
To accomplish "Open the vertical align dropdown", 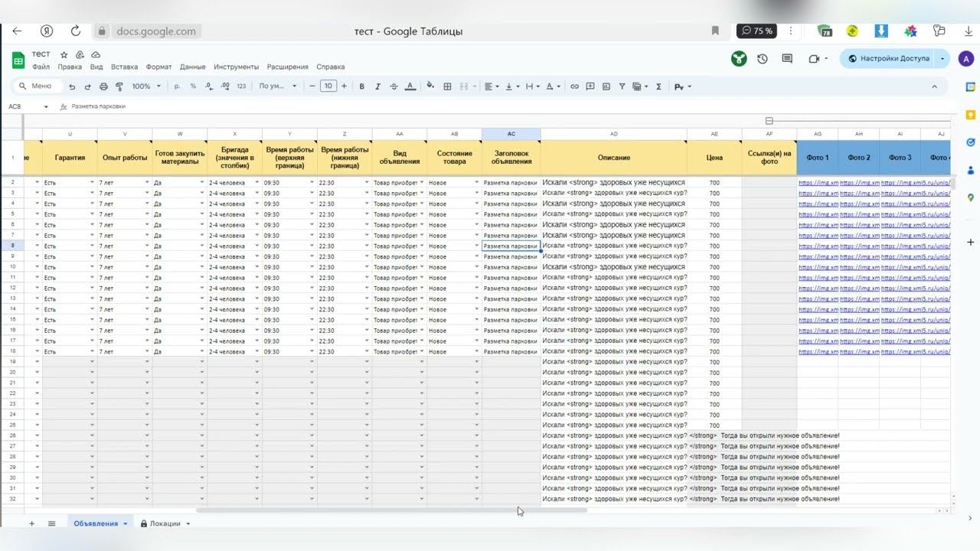I will pyautogui.click(x=512, y=86).
